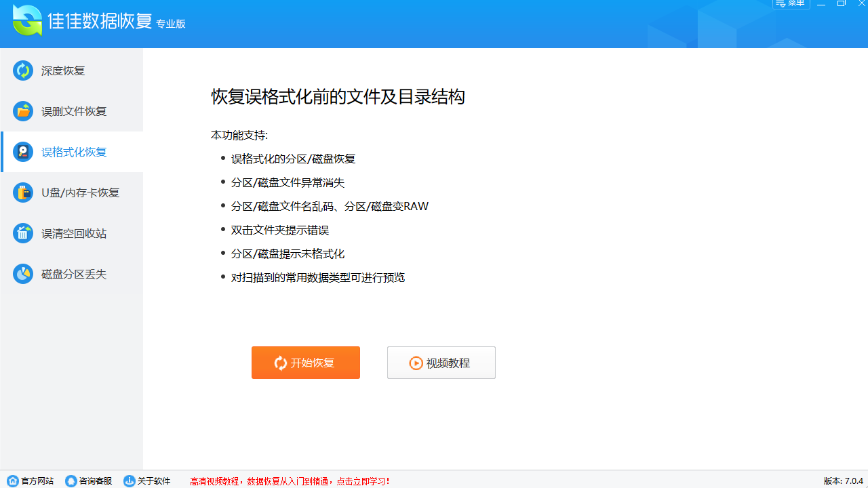Click the bullet 分区/磁盘提示未格式化
Viewport: 868px width, 488px height.
(x=288, y=253)
